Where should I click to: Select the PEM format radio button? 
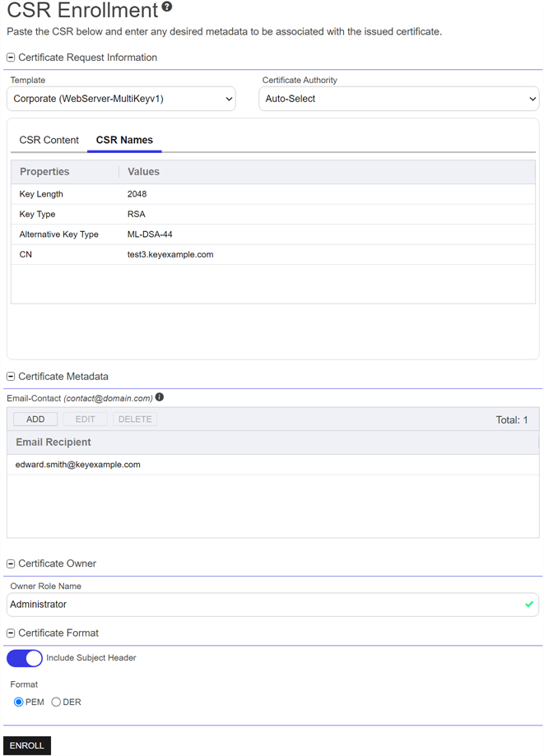coord(19,703)
